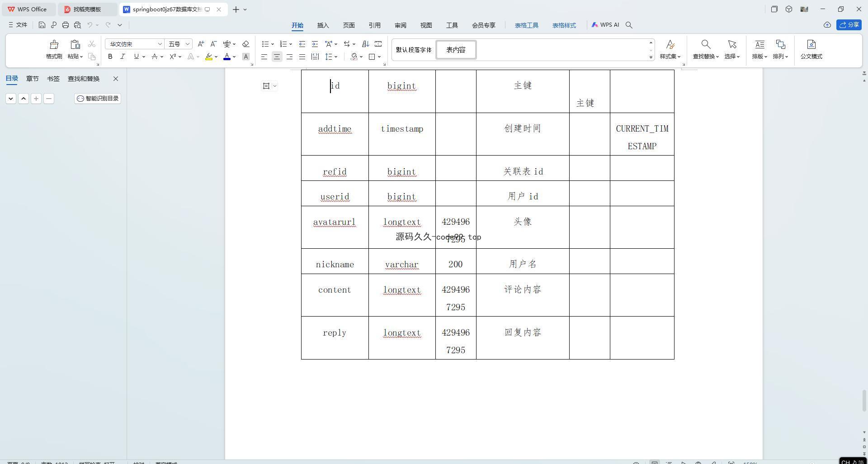Click the Layout (排版) icon

coord(759,44)
